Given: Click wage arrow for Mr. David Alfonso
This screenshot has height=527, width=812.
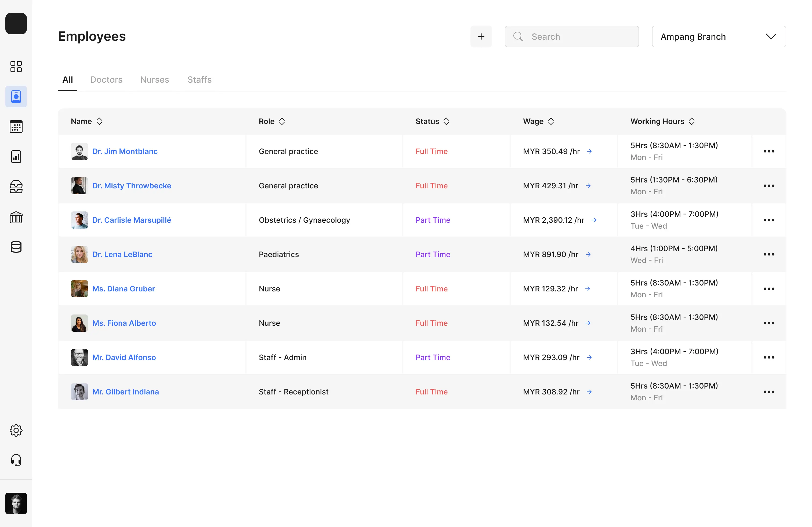Looking at the screenshot, I should point(589,358).
